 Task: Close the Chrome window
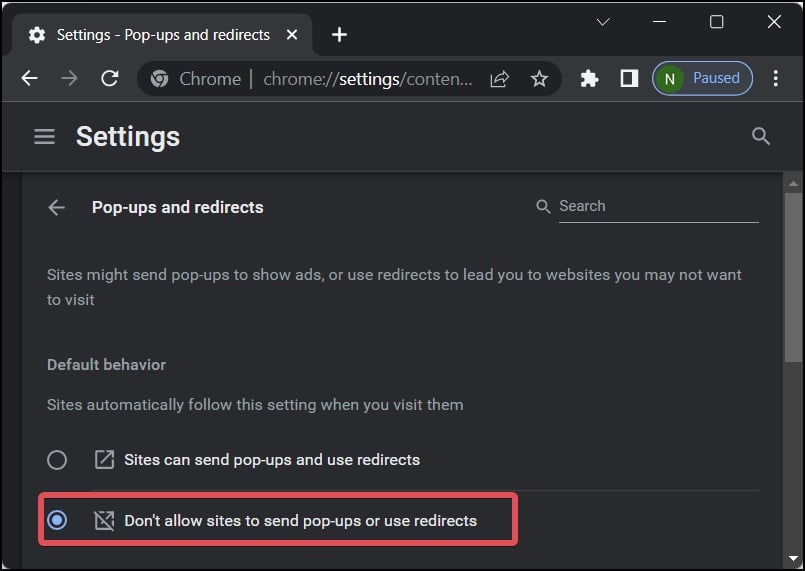pos(774,22)
